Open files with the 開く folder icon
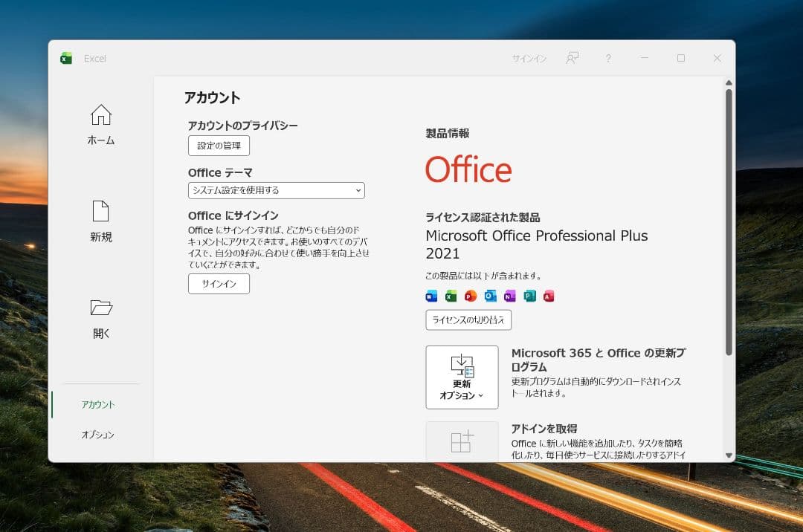 [x=100, y=308]
